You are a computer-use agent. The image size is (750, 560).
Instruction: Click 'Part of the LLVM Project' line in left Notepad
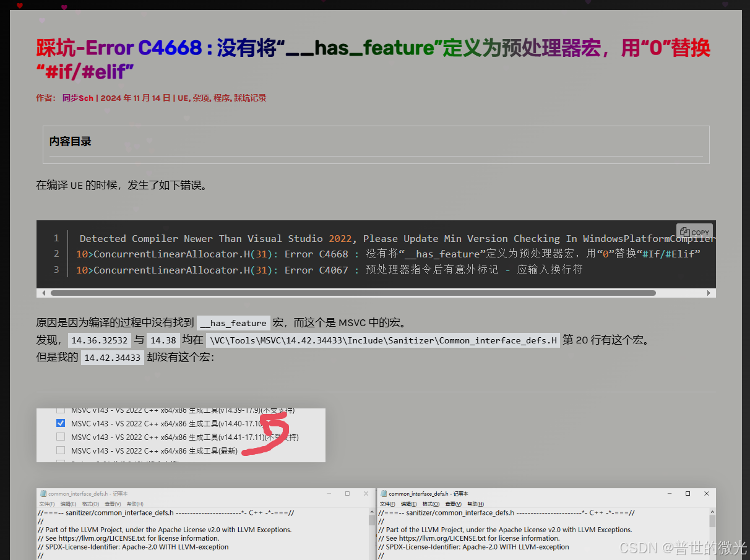tap(165, 530)
